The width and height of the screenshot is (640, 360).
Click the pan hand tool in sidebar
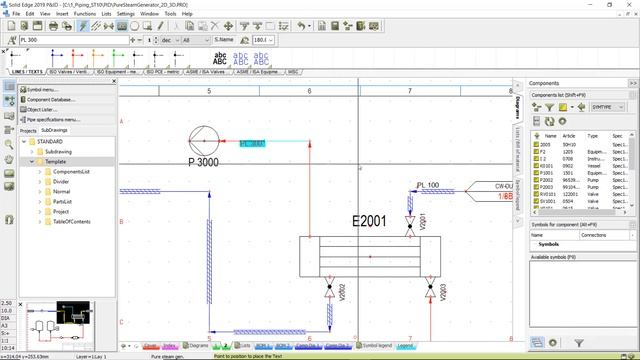[x=9, y=159]
